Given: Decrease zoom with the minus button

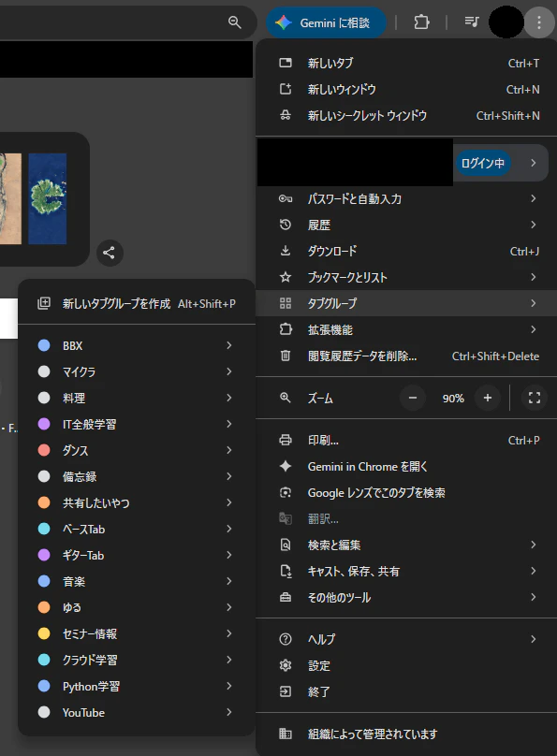Looking at the screenshot, I should pyautogui.click(x=413, y=399).
